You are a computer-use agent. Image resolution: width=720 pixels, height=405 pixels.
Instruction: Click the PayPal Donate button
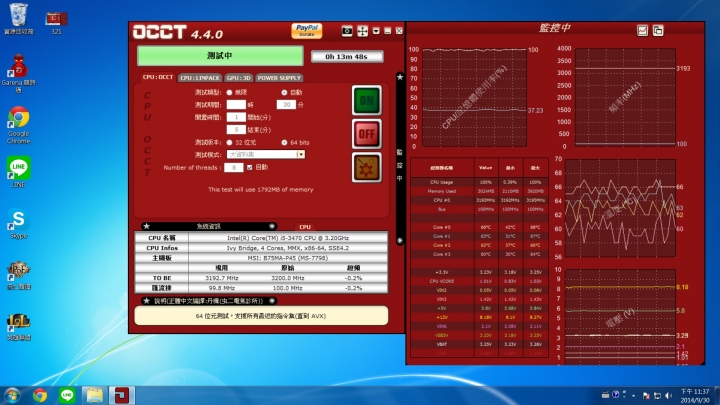tap(306, 31)
